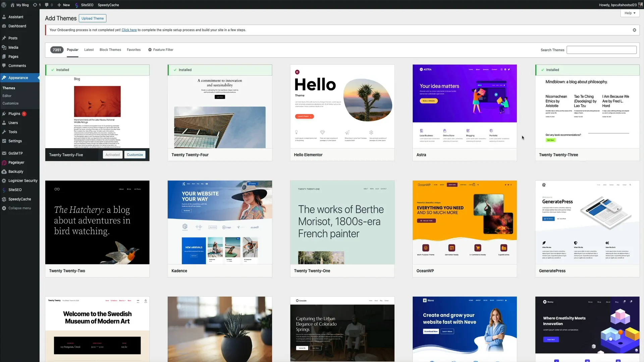The height and width of the screenshot is (362, 644).
Task: Click the SpeedyCache sidebar icon
Action: (x=4, y=199)
